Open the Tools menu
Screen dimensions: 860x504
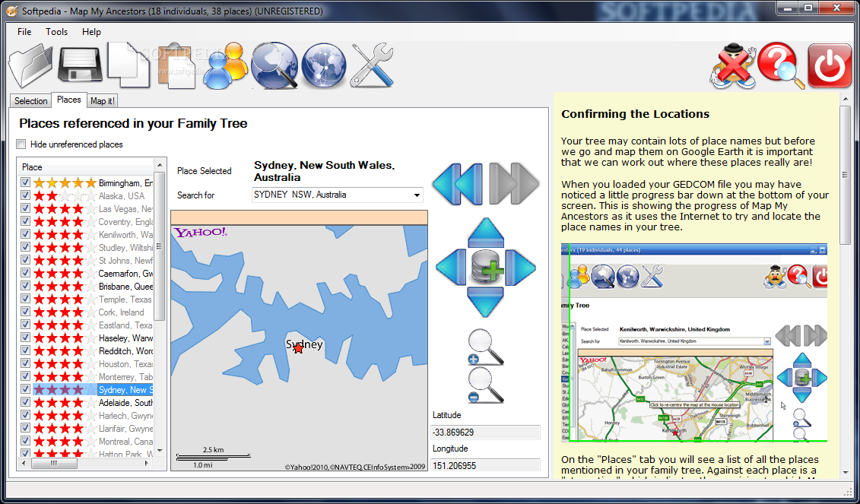(56, 32)
